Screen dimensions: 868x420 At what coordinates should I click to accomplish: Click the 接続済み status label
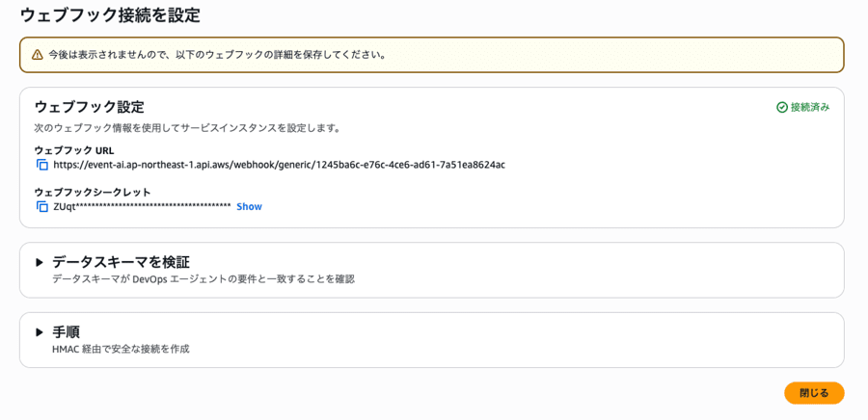(810, 107)
